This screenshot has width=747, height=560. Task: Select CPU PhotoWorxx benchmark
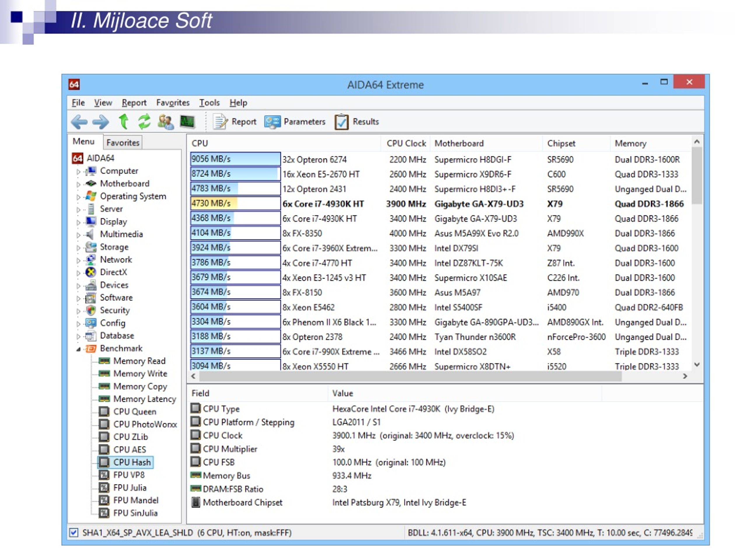point(145,424)
